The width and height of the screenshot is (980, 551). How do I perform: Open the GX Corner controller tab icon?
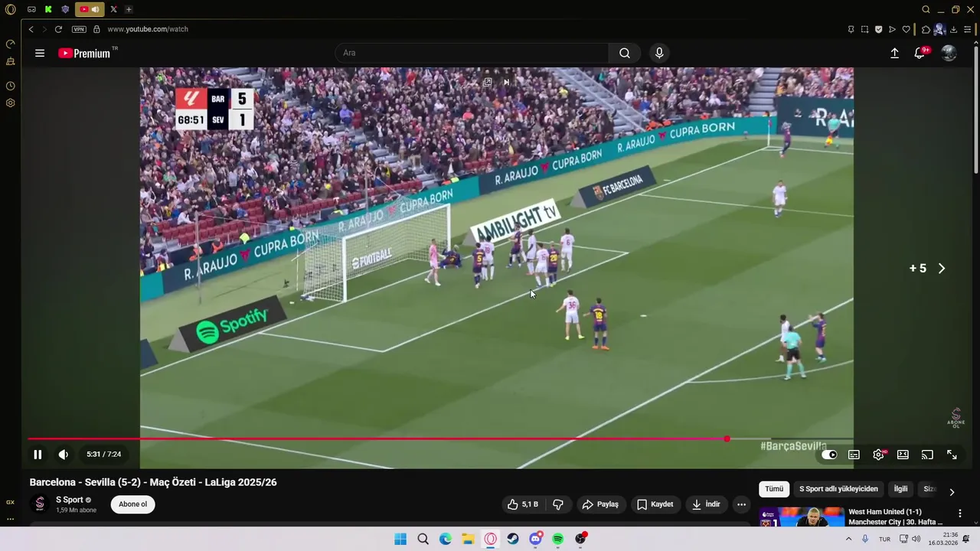coord(31,9)
